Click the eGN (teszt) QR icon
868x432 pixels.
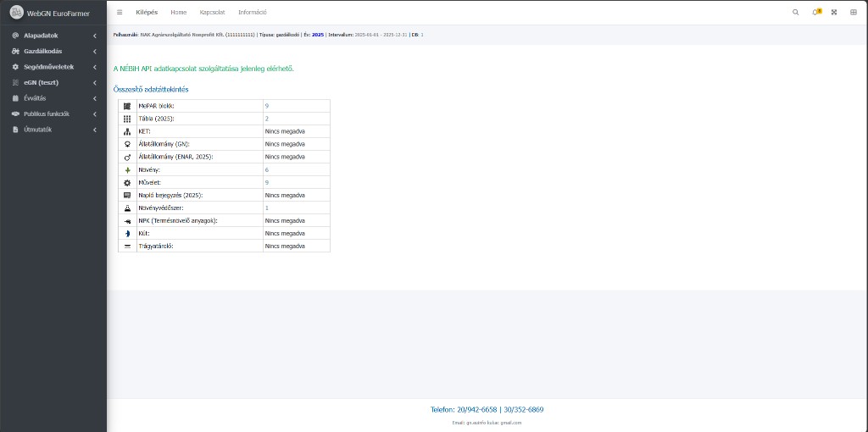click(15, 82)
